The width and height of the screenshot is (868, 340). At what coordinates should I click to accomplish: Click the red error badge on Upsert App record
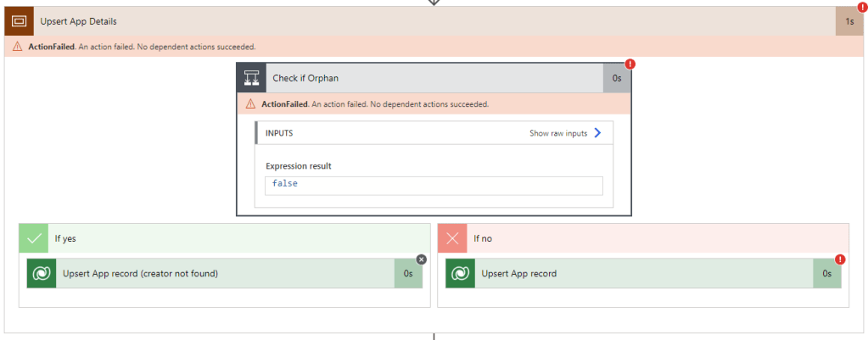840,259
